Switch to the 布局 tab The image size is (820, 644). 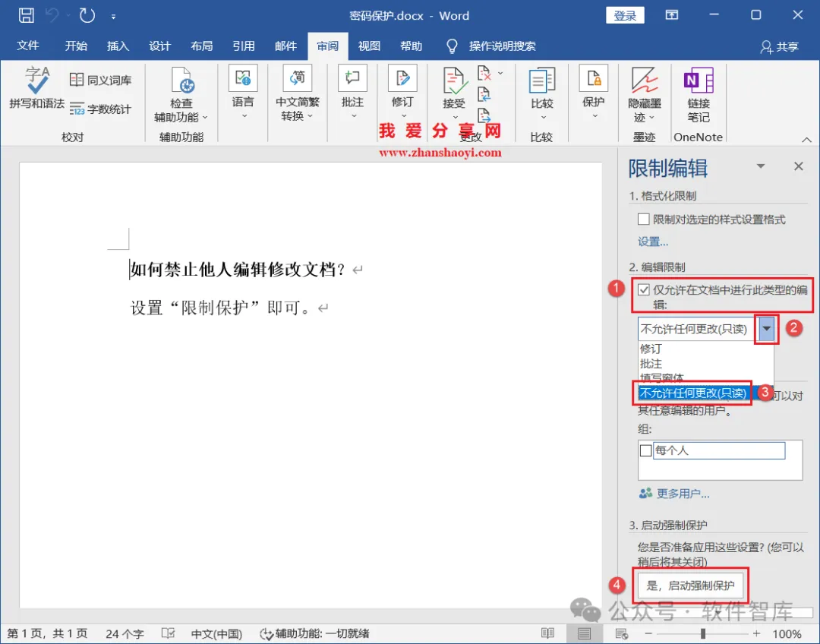click(201, 46)
